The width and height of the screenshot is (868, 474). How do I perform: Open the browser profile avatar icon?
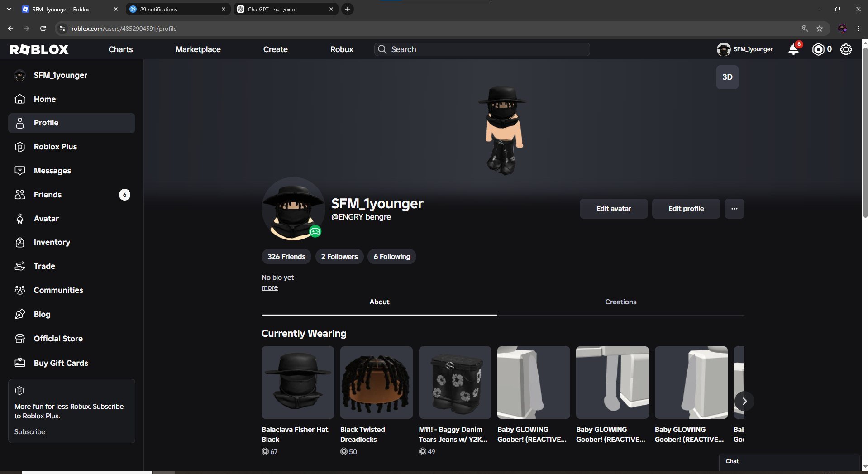842,29
